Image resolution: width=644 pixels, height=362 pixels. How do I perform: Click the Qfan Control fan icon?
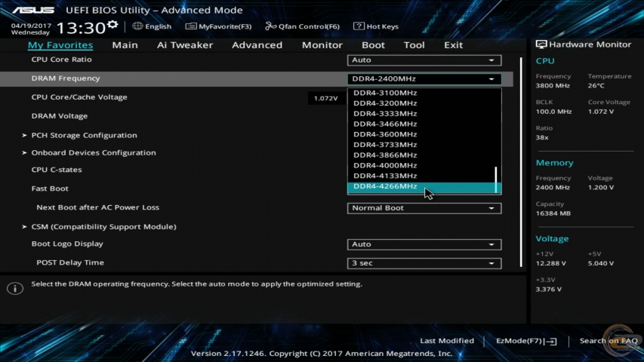click(270, 26)
